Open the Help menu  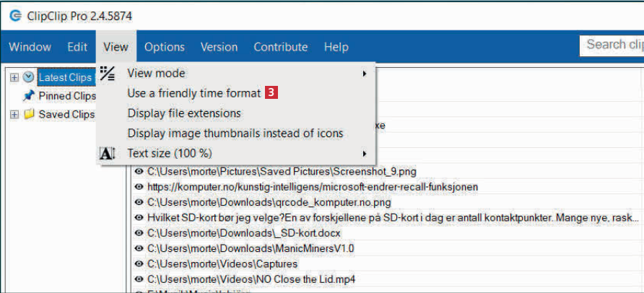point(336,47)
